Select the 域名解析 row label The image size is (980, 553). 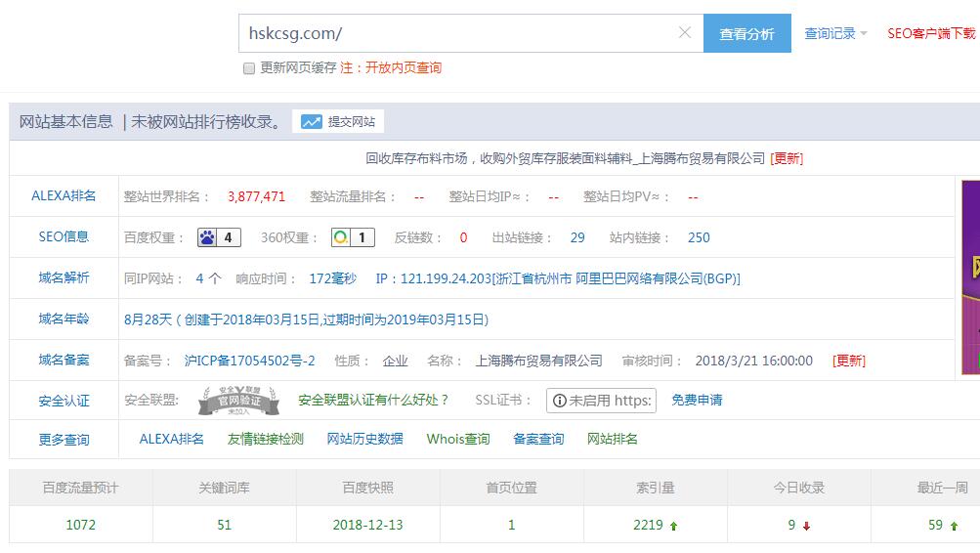(x=64, y=277)
